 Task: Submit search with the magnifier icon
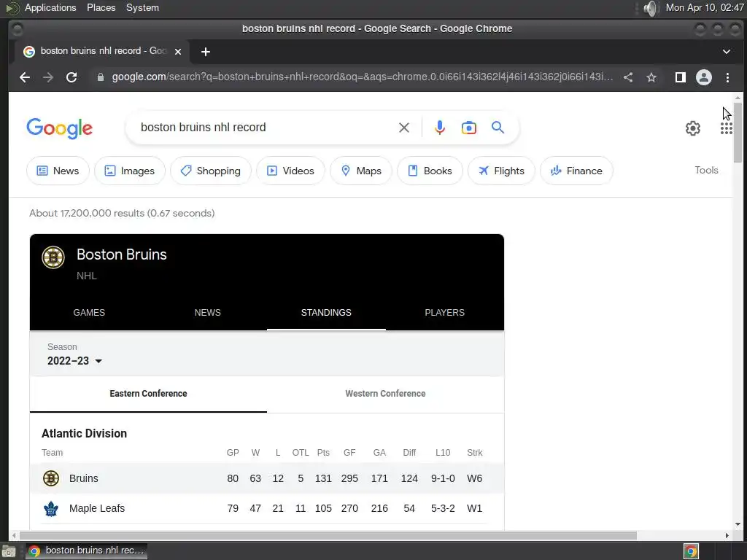pyautogui.click(x=498, y=128)
